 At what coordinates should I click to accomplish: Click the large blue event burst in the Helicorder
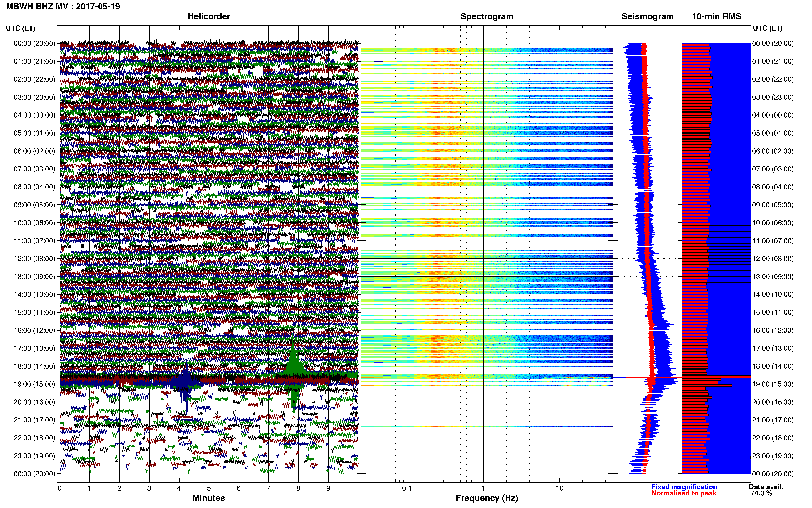(185, 385)
